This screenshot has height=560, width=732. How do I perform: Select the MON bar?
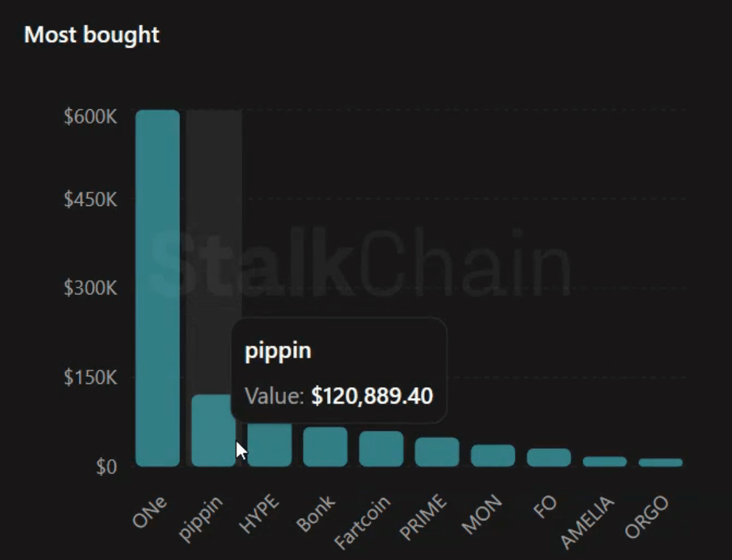pos(493,456)
